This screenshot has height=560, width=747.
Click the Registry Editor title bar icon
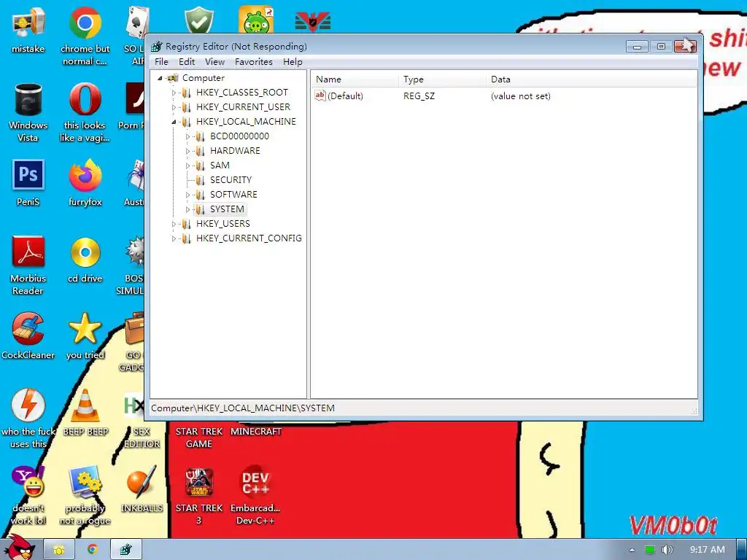[157, 46]
